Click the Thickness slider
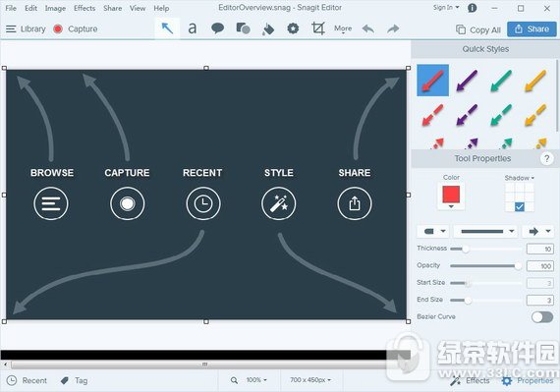 (x=485, y=249)
